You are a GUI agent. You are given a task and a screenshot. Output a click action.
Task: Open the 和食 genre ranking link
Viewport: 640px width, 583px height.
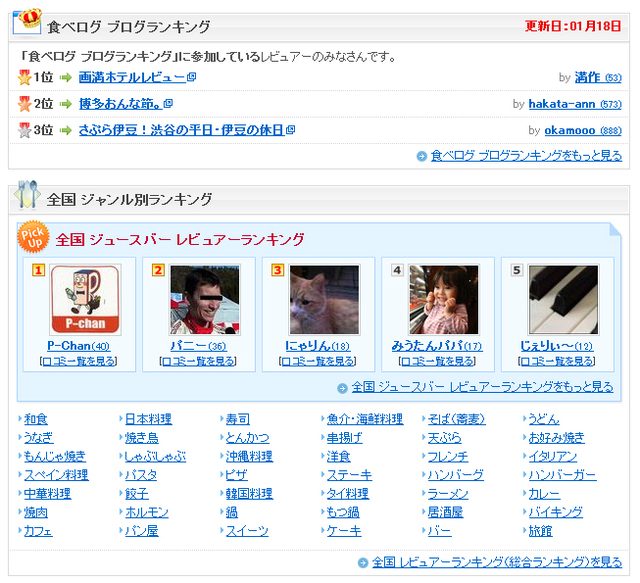point(36,419)
